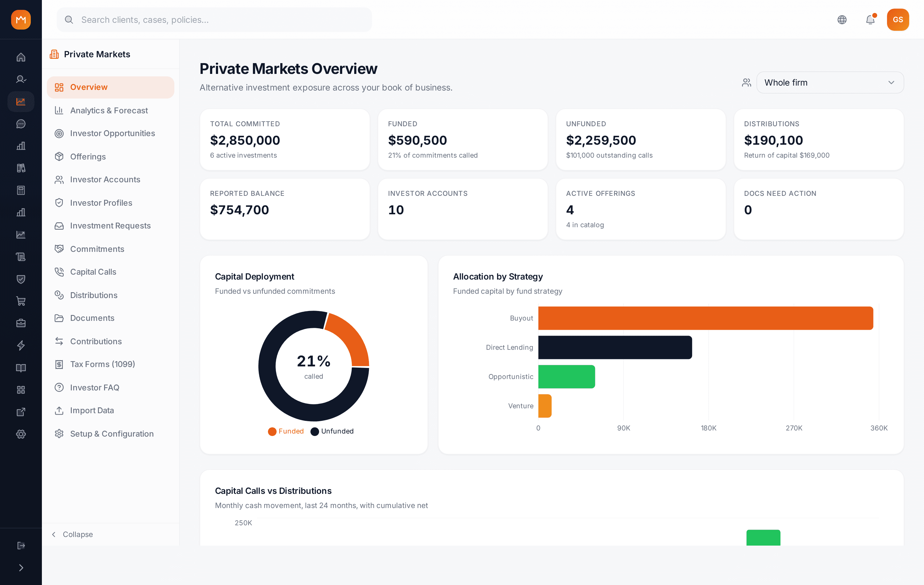This screenshot has height=585, width=924.
Task: Expand the dark rail with chevron arrow
Action: tap(21, 568)
